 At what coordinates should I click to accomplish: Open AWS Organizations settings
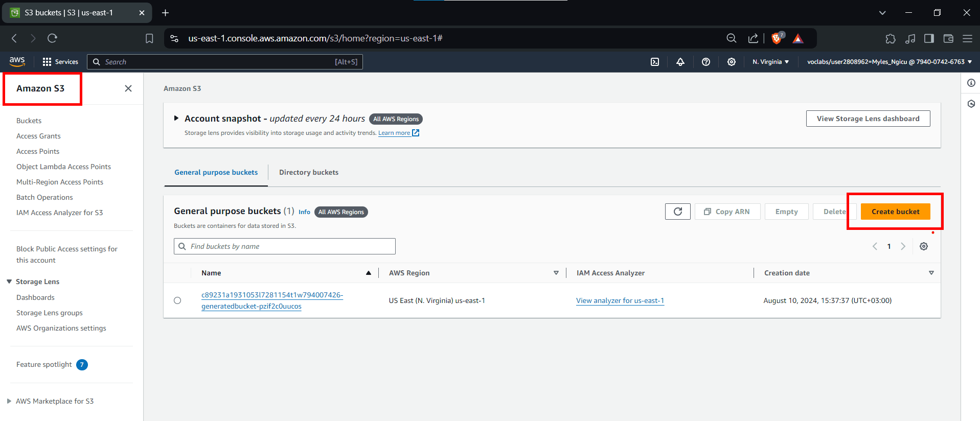pos(61,328)
